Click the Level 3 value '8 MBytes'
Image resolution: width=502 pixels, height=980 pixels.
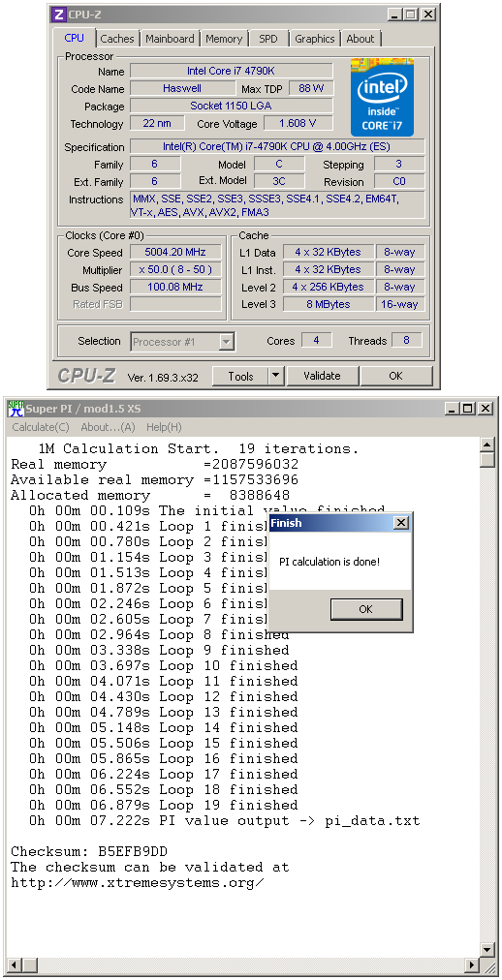[329, 304]
